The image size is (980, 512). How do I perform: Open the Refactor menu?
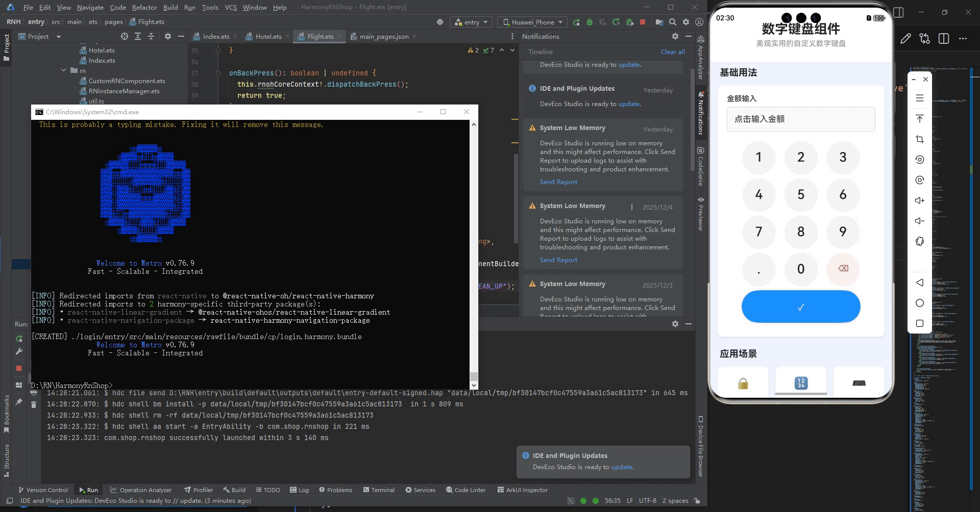tap(144, 7)
